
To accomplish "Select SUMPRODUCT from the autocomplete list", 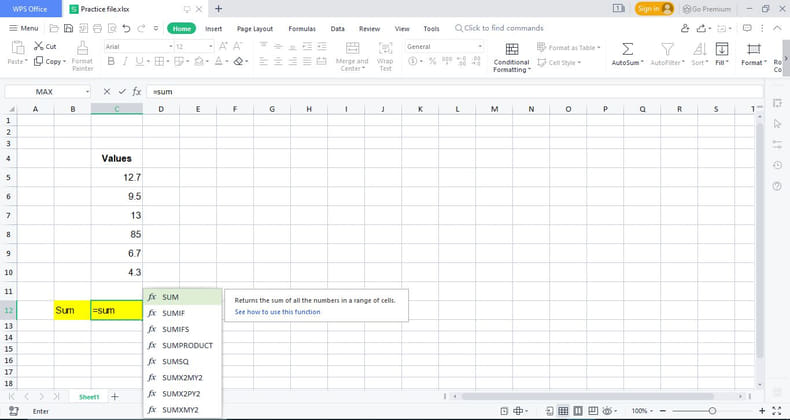I will 187,345.
